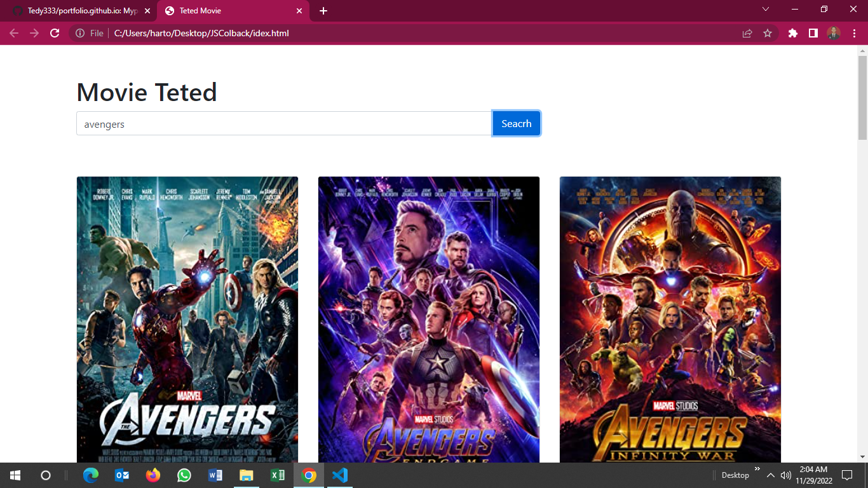Go back using the browser back arrow
The height and width of the screenshot is (488, 868).
14,33
